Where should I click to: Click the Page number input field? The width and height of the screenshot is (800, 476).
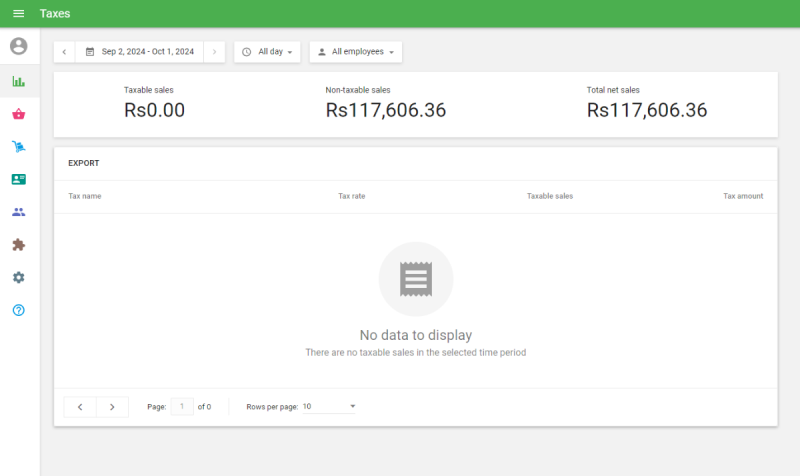coord(182,407)
